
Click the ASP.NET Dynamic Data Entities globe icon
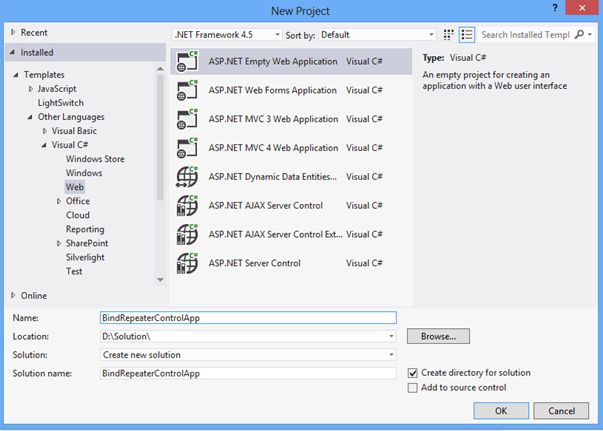pyautogui.click(x=187, y=177)
